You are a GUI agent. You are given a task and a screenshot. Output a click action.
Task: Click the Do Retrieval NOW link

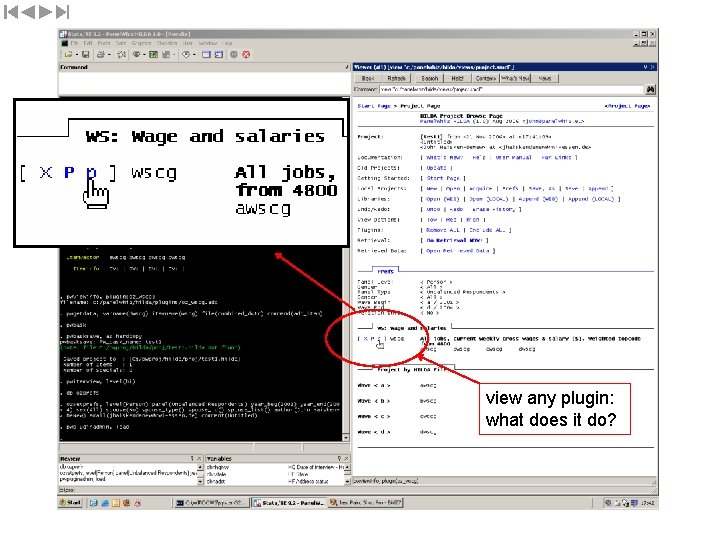pos(453,241)
